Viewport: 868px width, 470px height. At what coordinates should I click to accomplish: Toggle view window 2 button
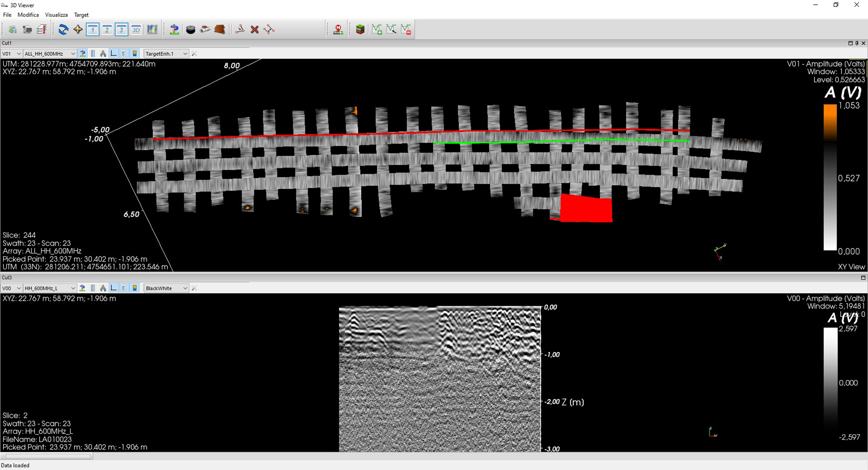coord(107,30)
